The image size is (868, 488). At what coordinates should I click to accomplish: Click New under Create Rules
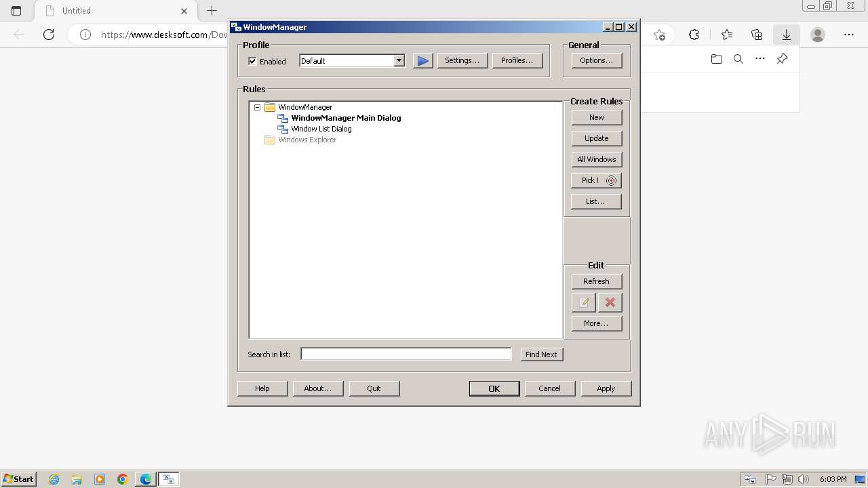pyautogui.click(x=596, y=117)
